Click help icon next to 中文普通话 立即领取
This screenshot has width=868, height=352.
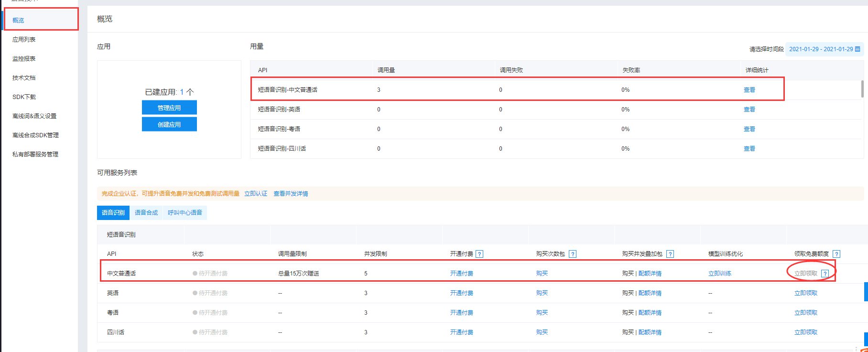[825, 274]
